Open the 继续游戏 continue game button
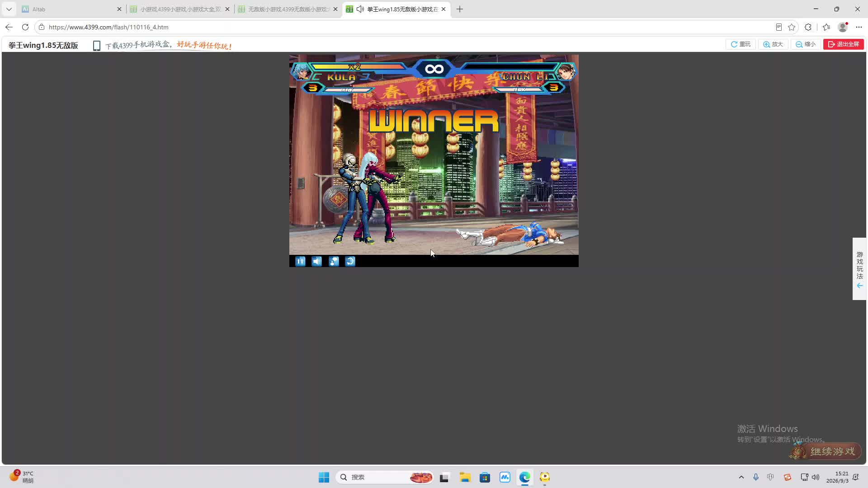Screen dimensions: 868x488 pyautogui.click(x=826, y=451)
